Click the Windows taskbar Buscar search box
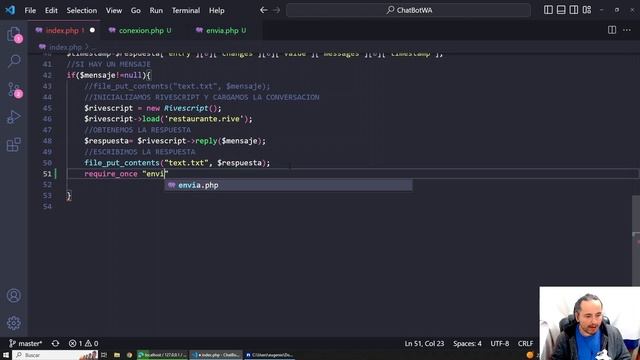Viewport: 640px width, 360px height. [56, 355]
